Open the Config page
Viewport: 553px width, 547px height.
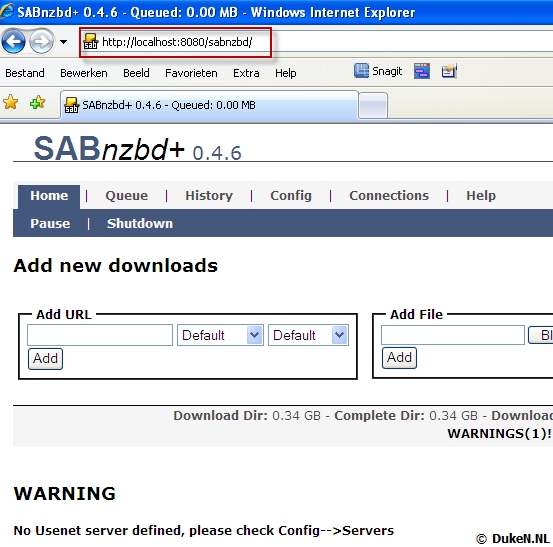point(291,195)
